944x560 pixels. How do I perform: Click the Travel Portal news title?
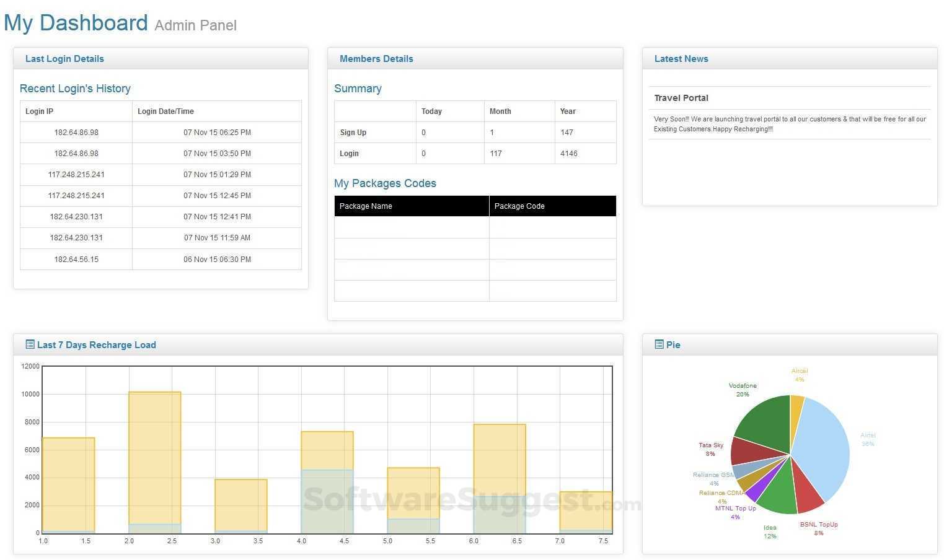681,98
